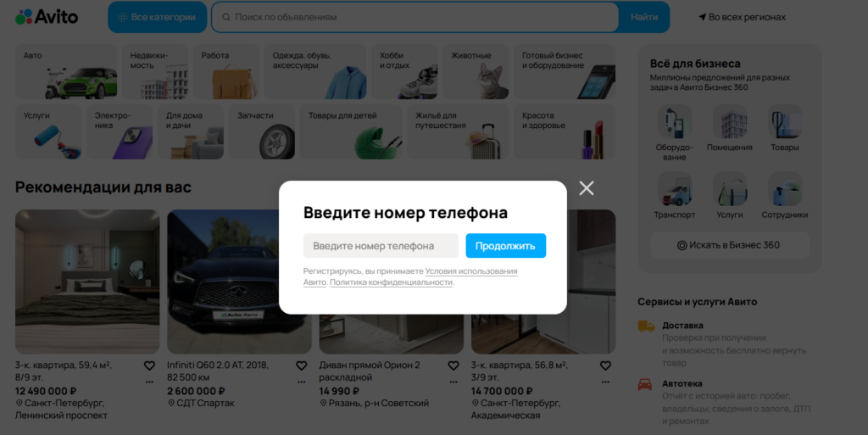
Task: Click the Avito logo
Action: pos(47,17)
